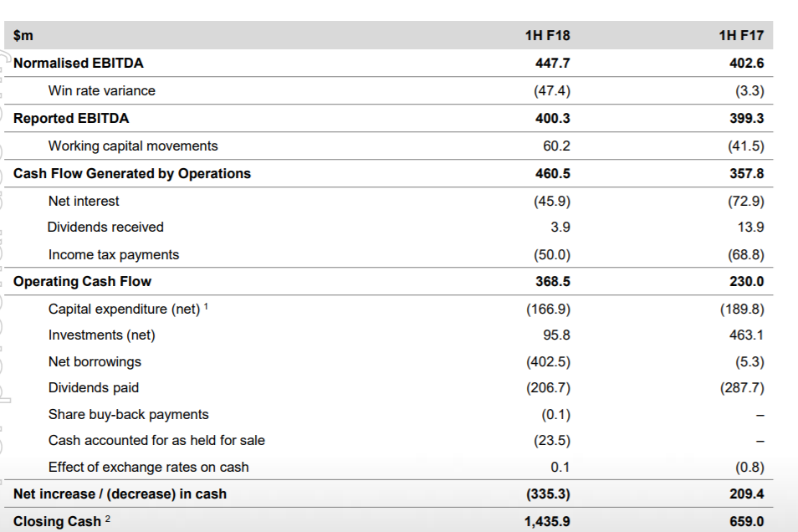
Task: Click the Working capital movements label
Action: (133, 146)
